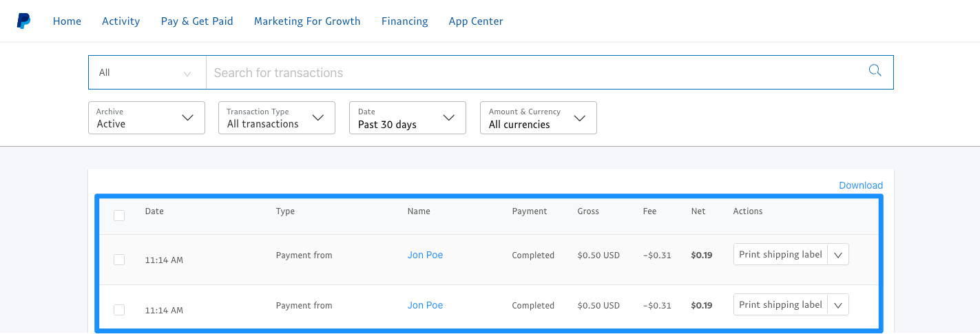Go to the Home menu
This screenshot has width=980, height=334.
point(67,21)
